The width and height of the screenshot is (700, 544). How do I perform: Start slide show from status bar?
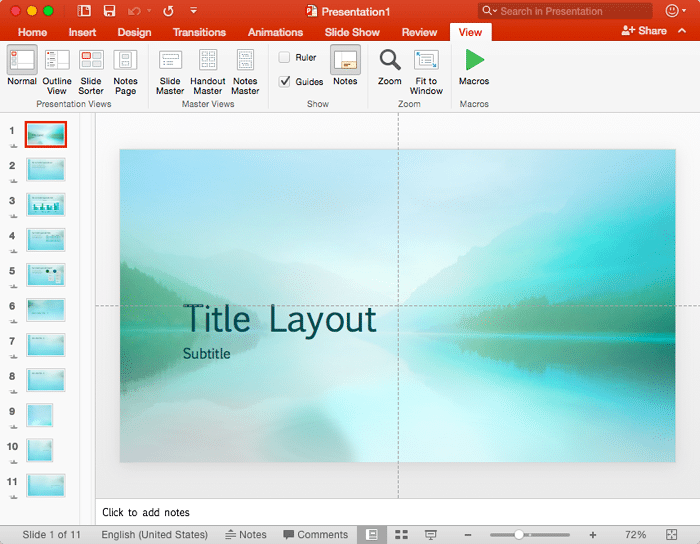click(430, 534)
